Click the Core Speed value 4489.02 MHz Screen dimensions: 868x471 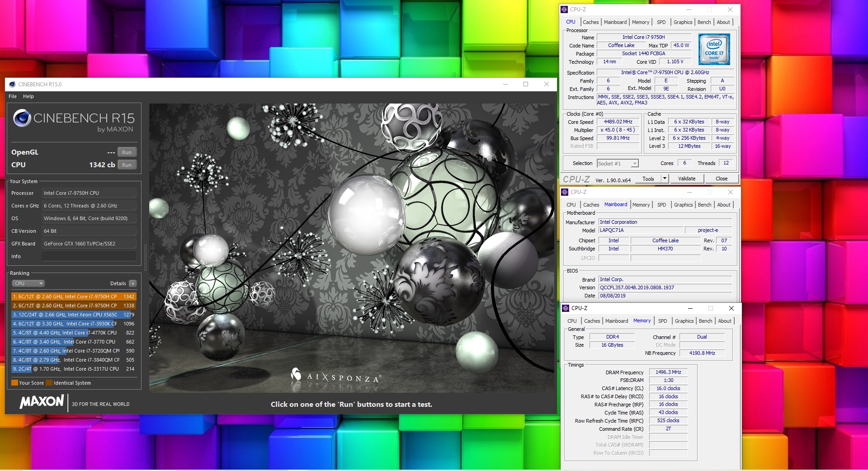click(x=618, y=122)
